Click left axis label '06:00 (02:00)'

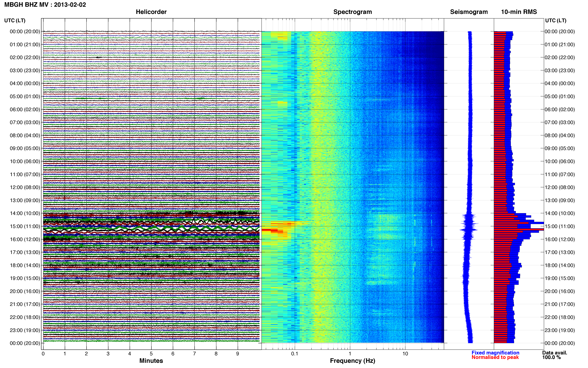coord(25,109)
